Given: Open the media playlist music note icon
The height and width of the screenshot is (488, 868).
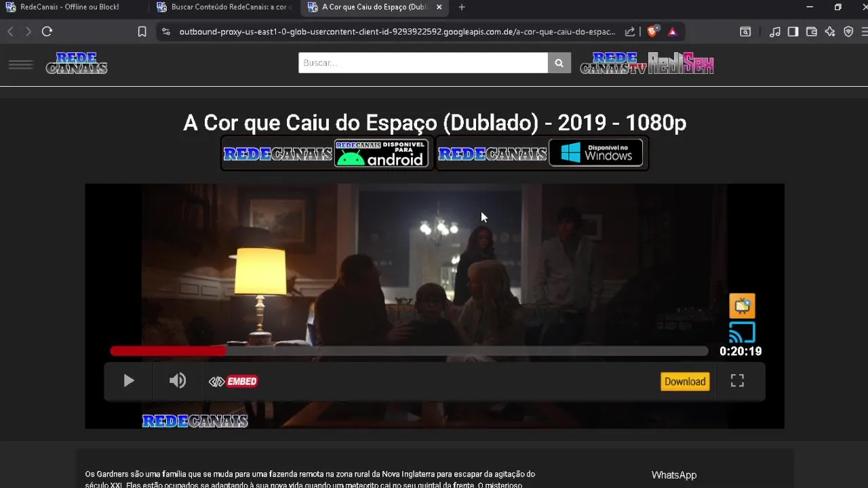Looking at the screenshot, I should tap(775, 32).
